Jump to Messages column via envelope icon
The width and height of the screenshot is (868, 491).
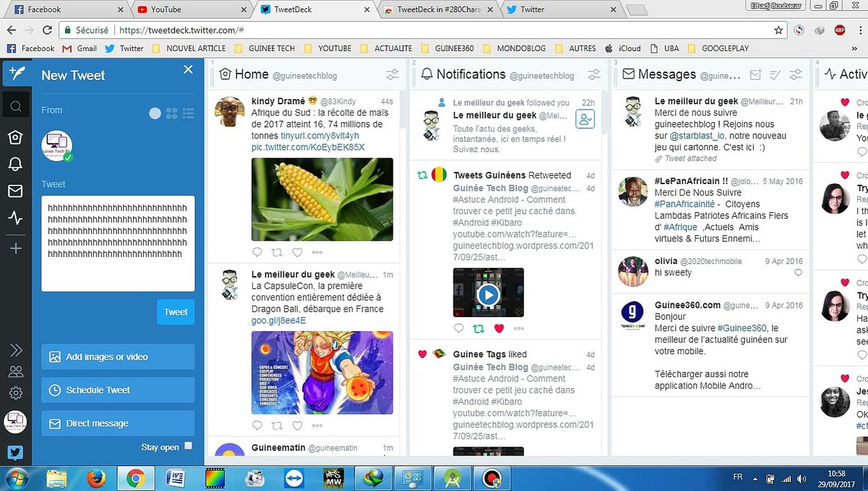tap(15, 192)
